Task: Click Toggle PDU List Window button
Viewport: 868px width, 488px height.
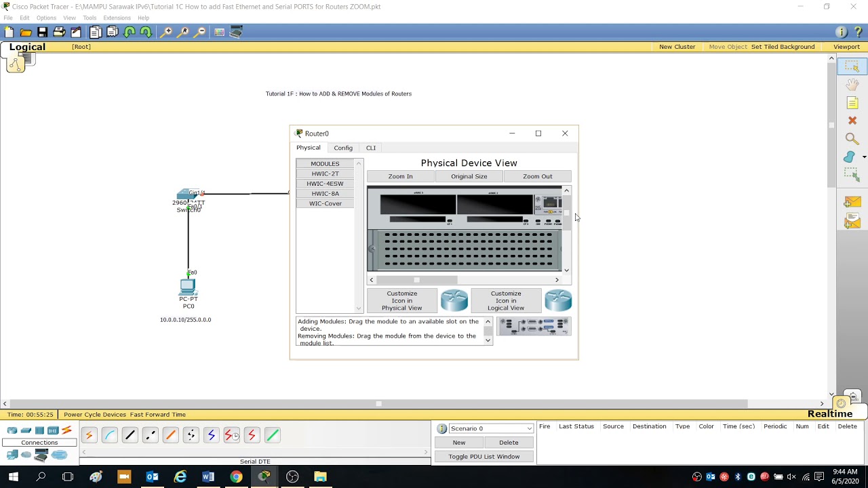Action: click(484, 456)
